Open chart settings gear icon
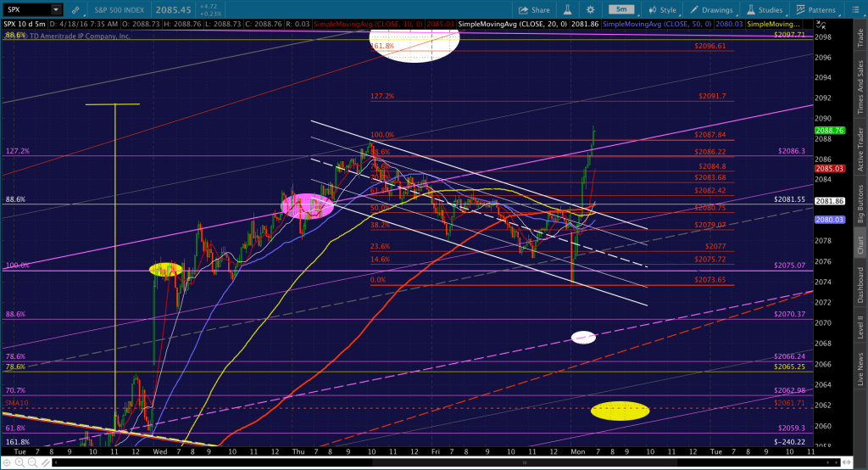Screen dimensions: 868x470 590,10
